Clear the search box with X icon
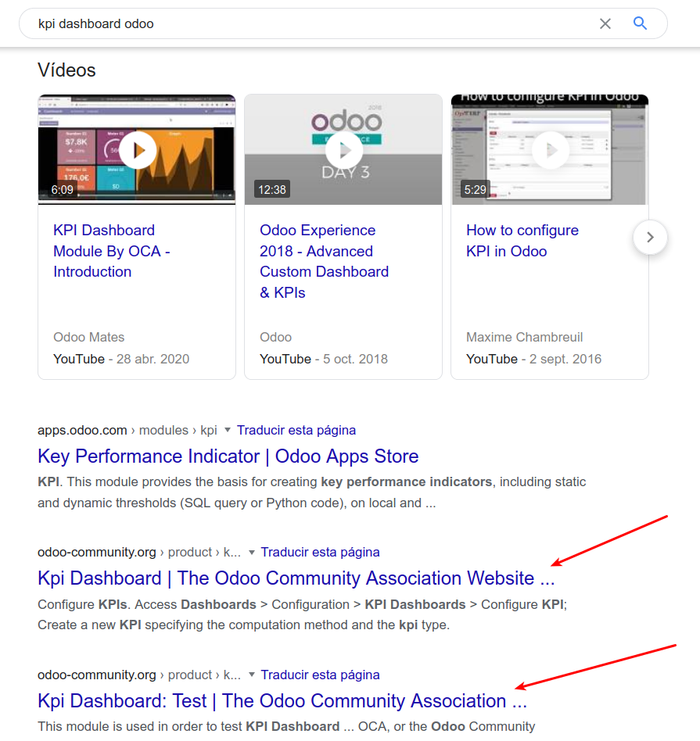This screenshot has height=741, width=700. tap(605, 23)
